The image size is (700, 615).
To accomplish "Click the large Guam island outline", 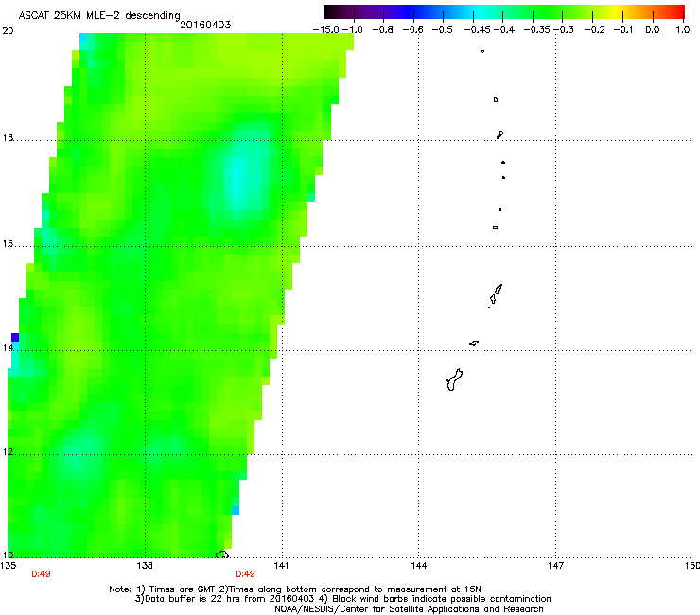I will click(454, 379).
